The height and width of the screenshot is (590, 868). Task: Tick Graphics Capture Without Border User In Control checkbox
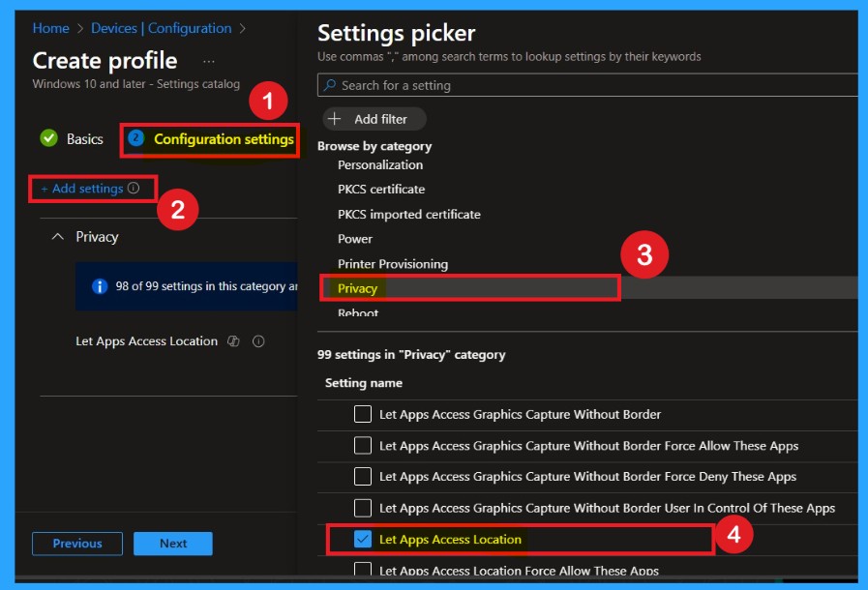363,508
